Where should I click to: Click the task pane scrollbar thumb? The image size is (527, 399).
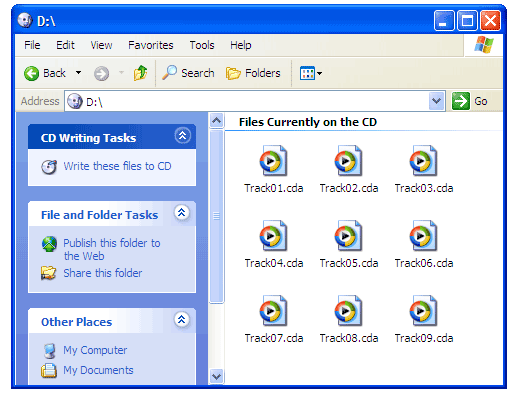[x=216, y=216]
